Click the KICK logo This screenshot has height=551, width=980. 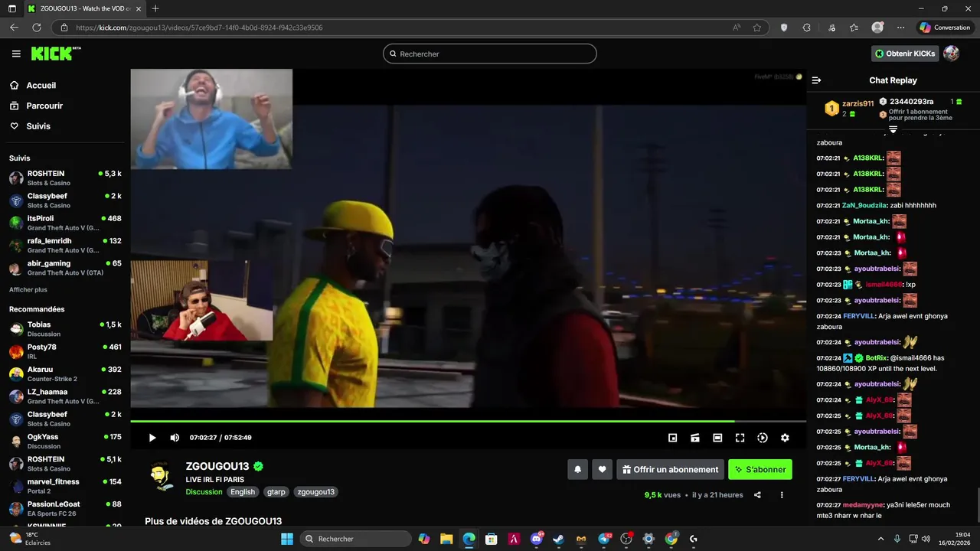click(x=55, y=54)
